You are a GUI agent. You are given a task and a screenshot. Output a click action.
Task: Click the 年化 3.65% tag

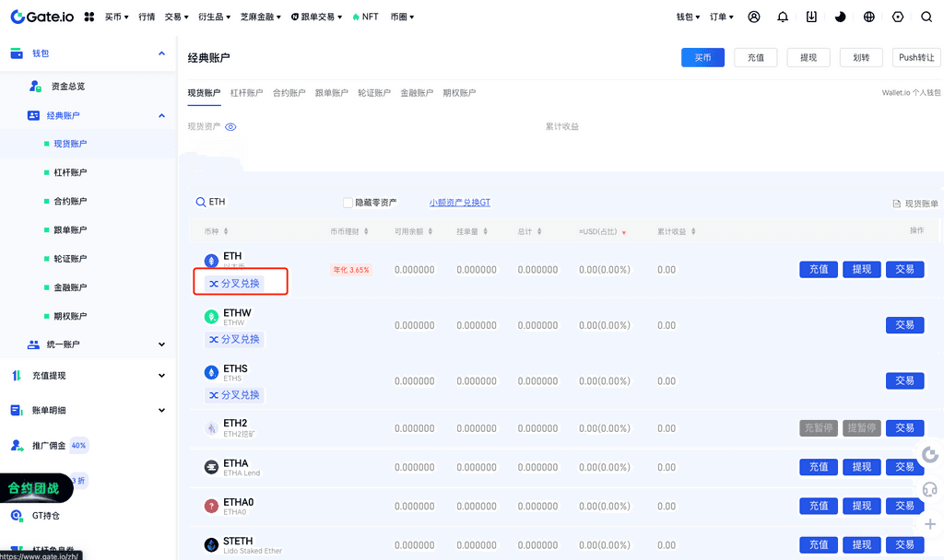click(x=351, y=270)
